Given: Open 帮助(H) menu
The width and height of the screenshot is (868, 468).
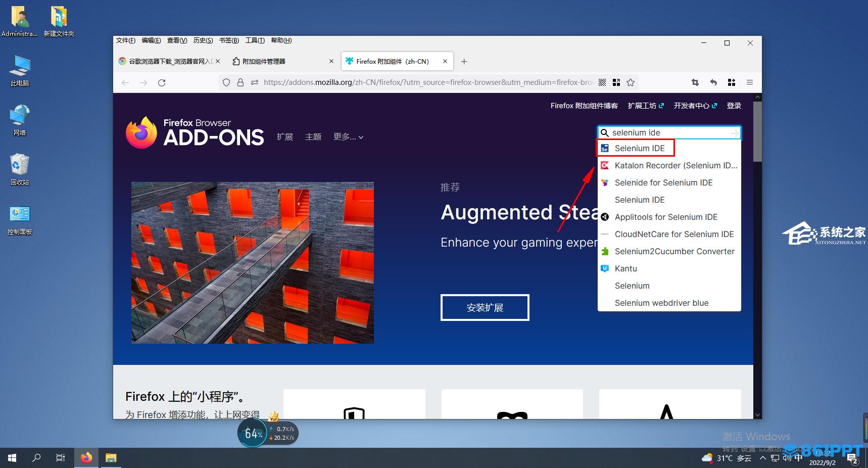Looking at the screenshot, I should 281,40.
